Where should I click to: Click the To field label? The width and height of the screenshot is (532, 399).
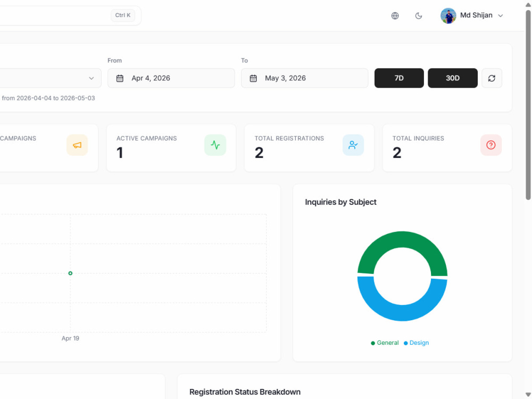coord(245,61)
